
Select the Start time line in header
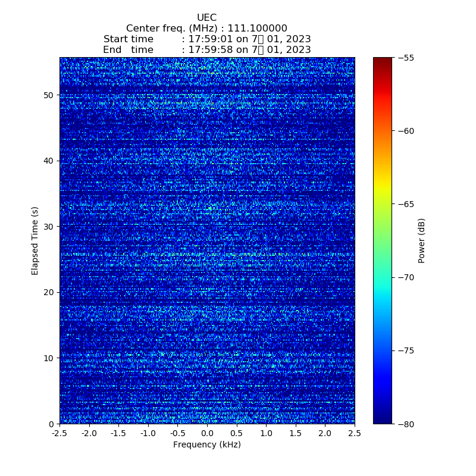tap(206, 39)
